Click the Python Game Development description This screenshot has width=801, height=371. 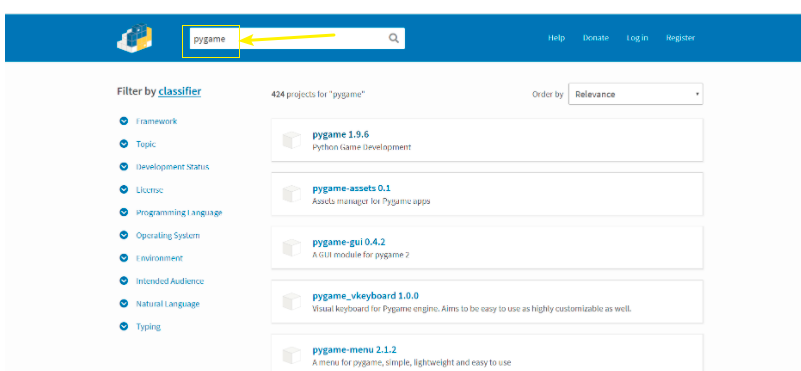pyautogui.click(x=362, y=147)
